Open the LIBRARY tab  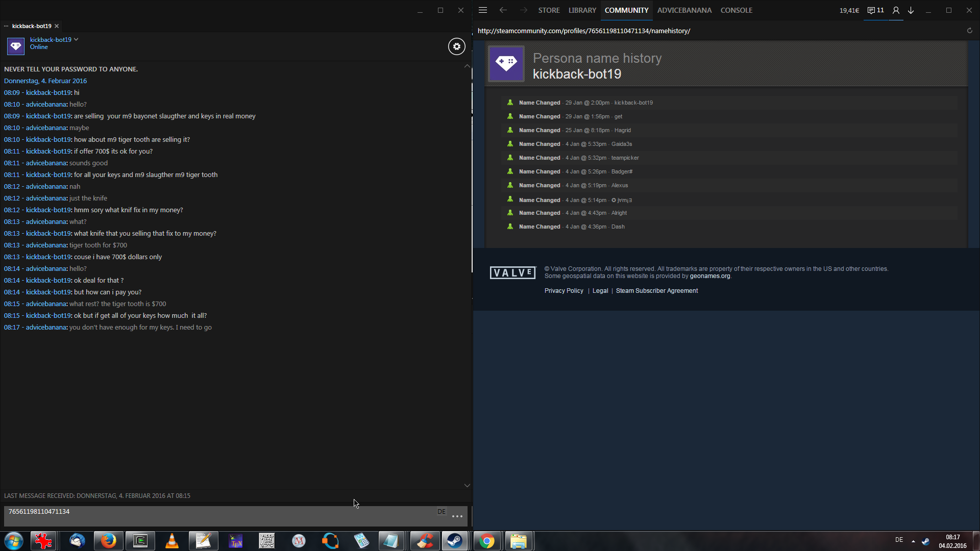point(582,10)
